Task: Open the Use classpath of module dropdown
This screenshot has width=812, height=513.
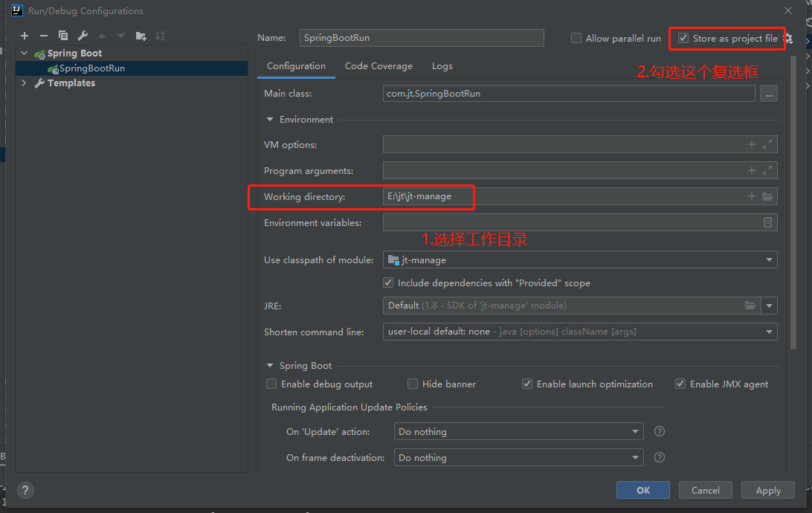Action: (769, 260)
